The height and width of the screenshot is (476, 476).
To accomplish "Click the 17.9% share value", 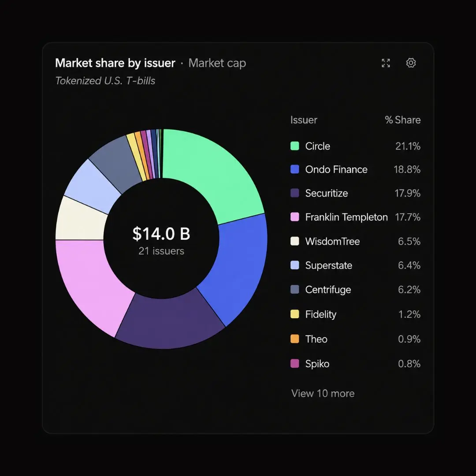I will [407, 193].
